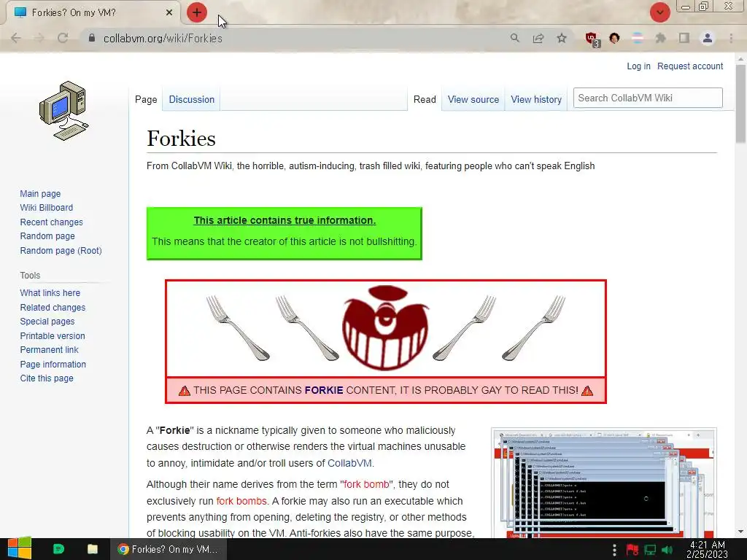Close the 'Forkies? On my VM?' tab
Image resolution: width=747 pixels, height=560 pixels.
pyautogui.click(x=169, y=13)
